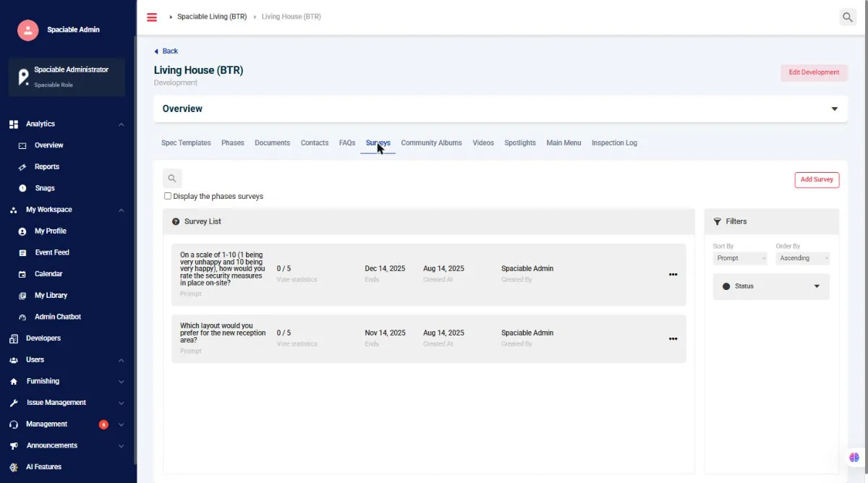The width and height of the screenshot is (868, 483).
Task: Switch to the Spec Templates tab
Action: [x=186, y=143]
